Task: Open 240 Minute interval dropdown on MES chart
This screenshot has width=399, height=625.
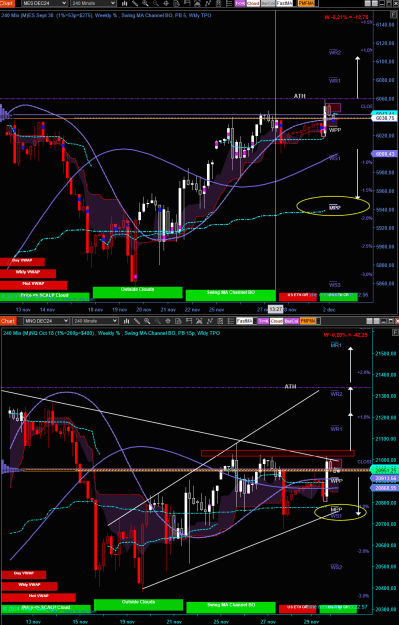Action: [x=94, y=3]
